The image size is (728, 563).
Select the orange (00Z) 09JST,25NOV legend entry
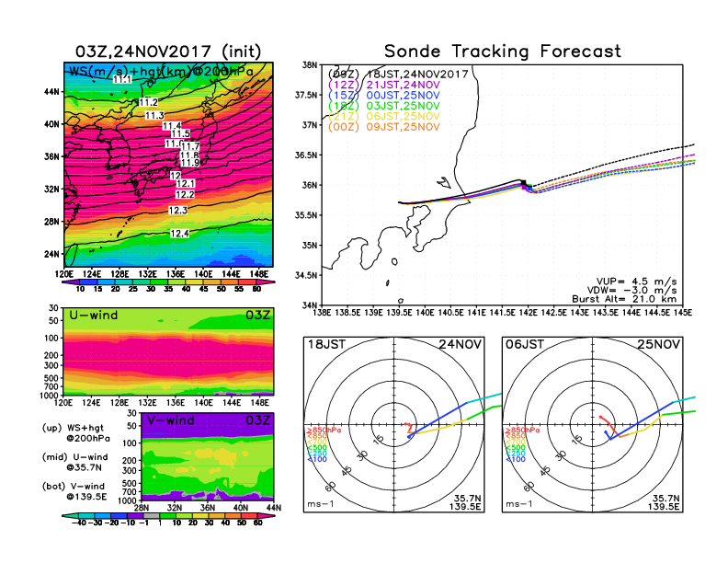pos(384,127)
